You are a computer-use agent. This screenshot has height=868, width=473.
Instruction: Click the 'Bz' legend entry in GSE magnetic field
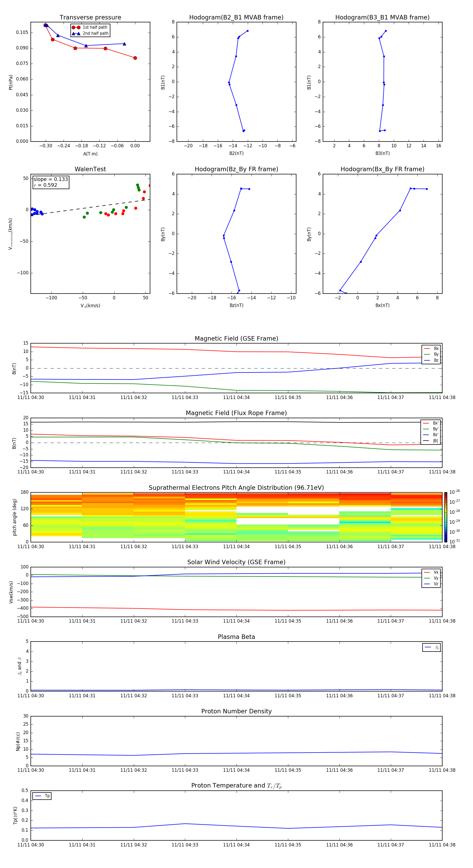[431, 360]
